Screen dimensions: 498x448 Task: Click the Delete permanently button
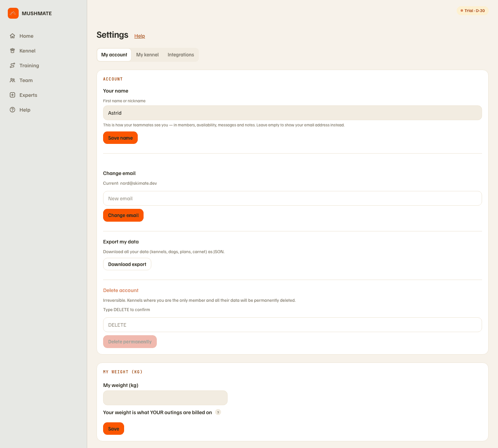[130, 341]
